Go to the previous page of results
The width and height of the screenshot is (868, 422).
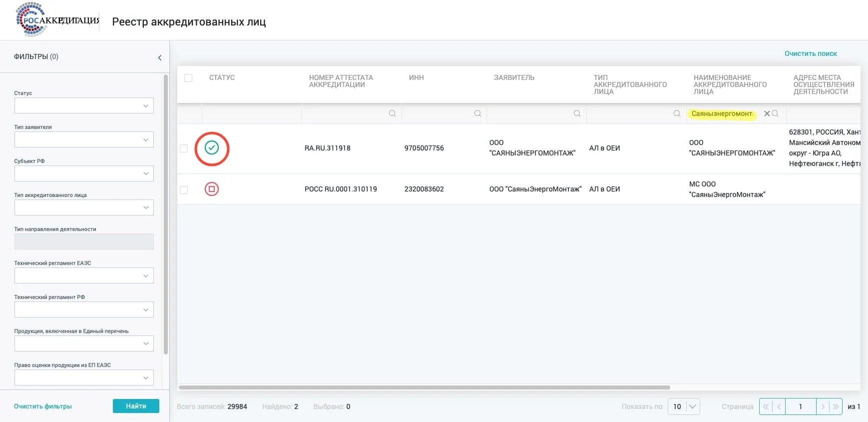tap(779, 406)
